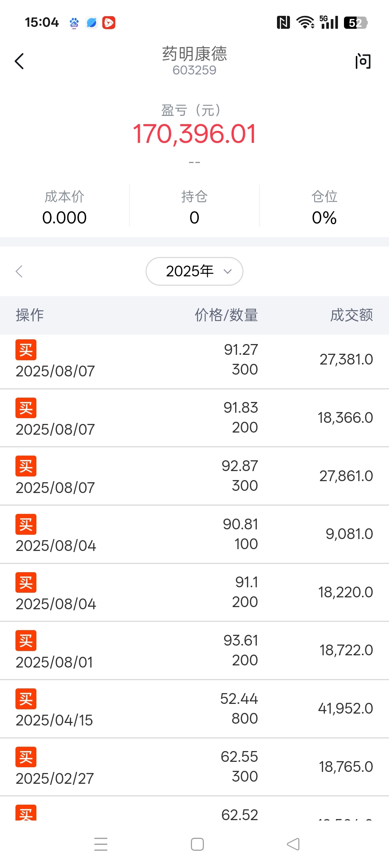Open the 27,861.0 transaction row
The image size is (389, 868).
point(194,476)
